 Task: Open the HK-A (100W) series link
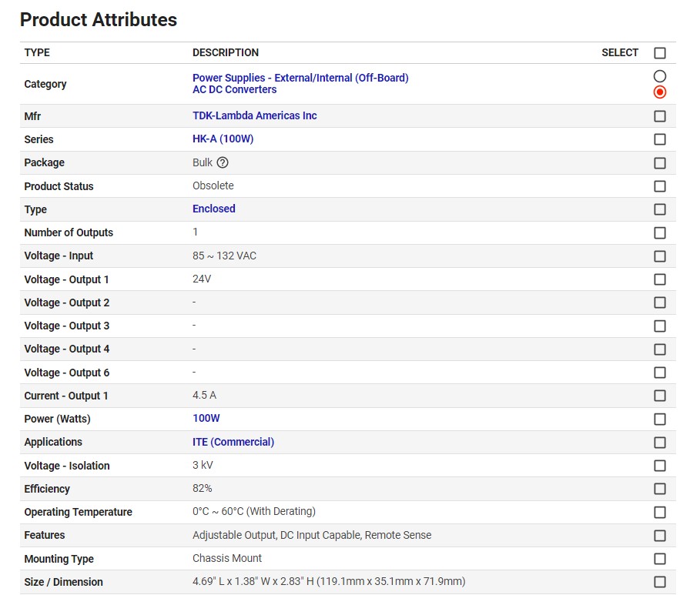click(x=223, y=139)
